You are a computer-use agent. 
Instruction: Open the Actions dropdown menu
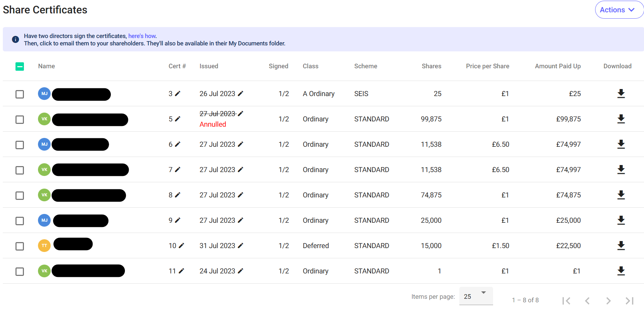[619, 10]
